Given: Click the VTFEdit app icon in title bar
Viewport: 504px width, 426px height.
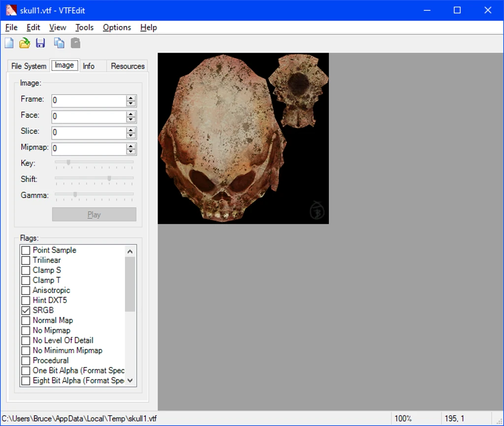Looking at the screenshot, I should (11, 10).
